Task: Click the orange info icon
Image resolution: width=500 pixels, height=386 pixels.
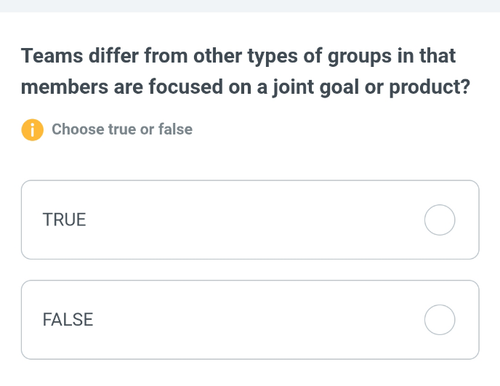Action: point(32,130)
